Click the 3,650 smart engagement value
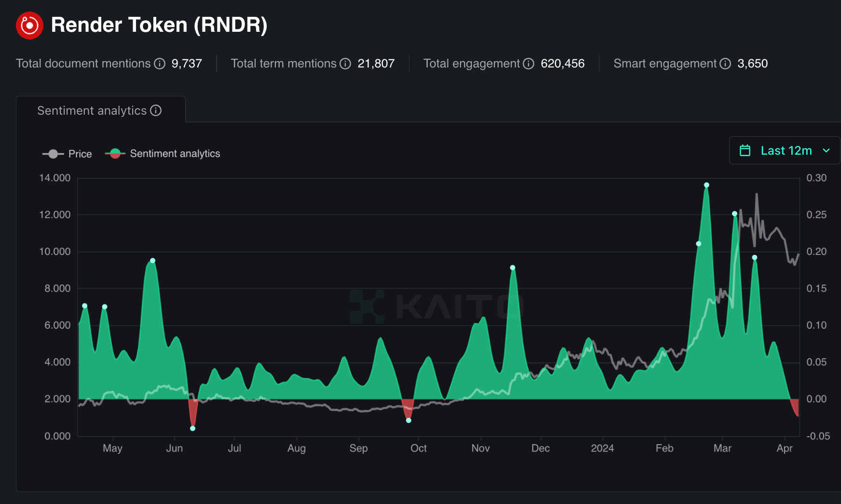Screen dimensions: 841x504 (753, 64)
